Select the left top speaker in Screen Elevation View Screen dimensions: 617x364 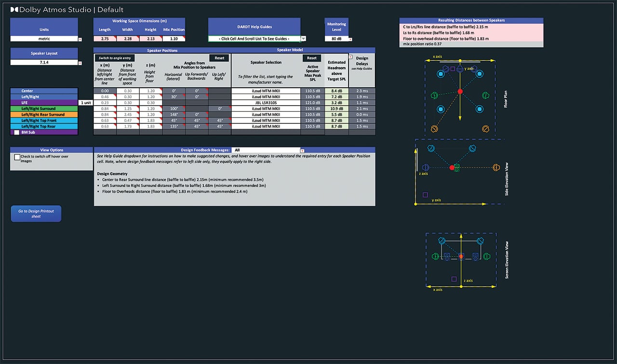coord(442,241)
